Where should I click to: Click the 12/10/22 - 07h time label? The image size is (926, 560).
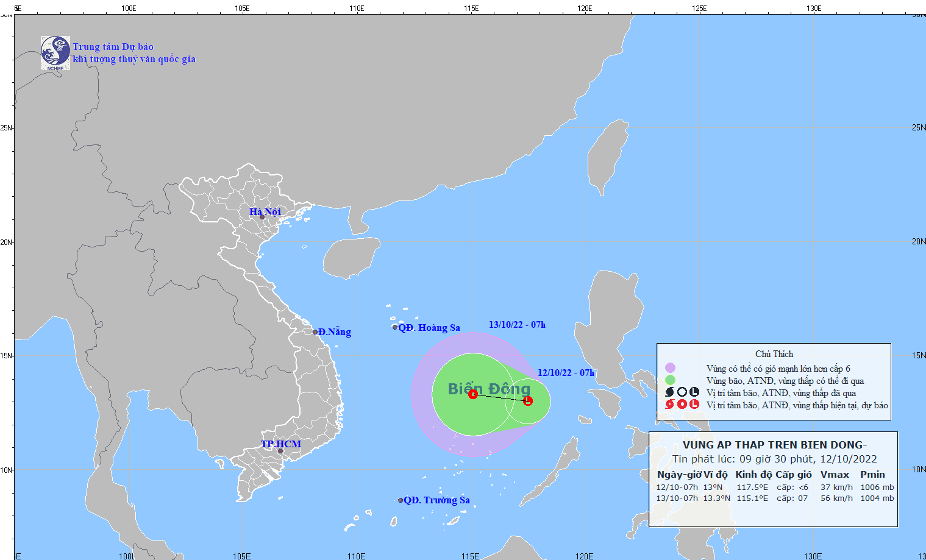(566, 373)
